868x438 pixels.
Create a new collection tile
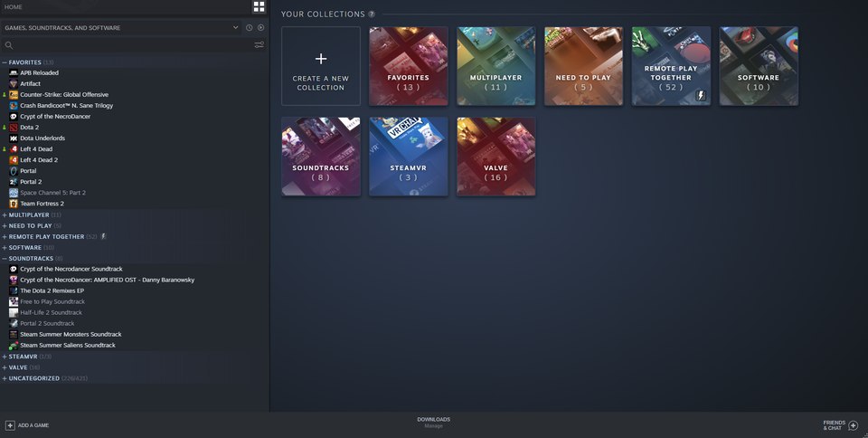[x=320, y=66]
